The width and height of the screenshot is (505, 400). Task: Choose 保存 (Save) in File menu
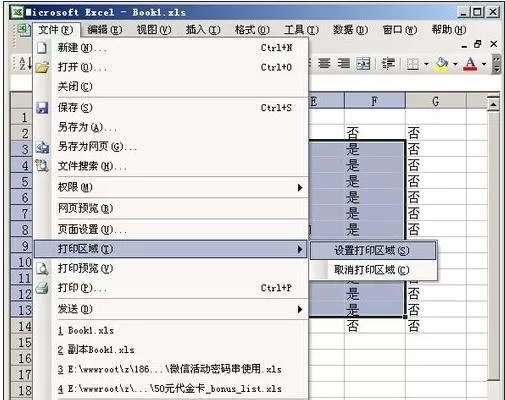pyautogui.click(x=171, y=108)
